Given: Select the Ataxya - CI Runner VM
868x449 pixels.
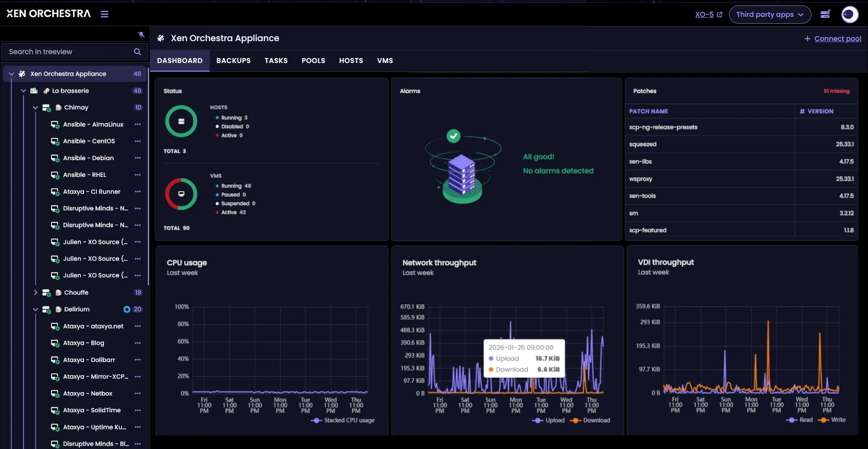Looking at the screenshot, I should (91, 192).
